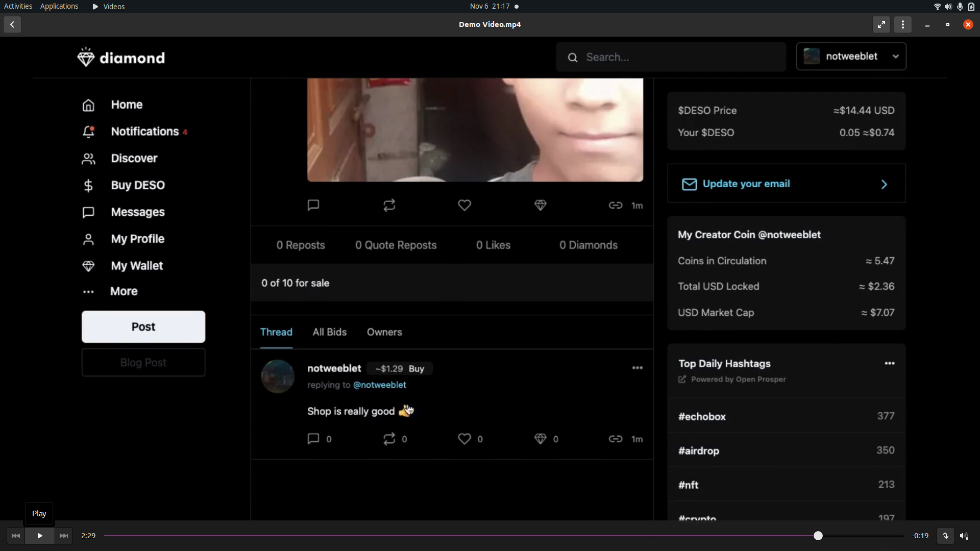The width and height of the screenshot is (980, 551).
Task: Open the reply post's three-dot options
Action: click(x=638, y=368)
